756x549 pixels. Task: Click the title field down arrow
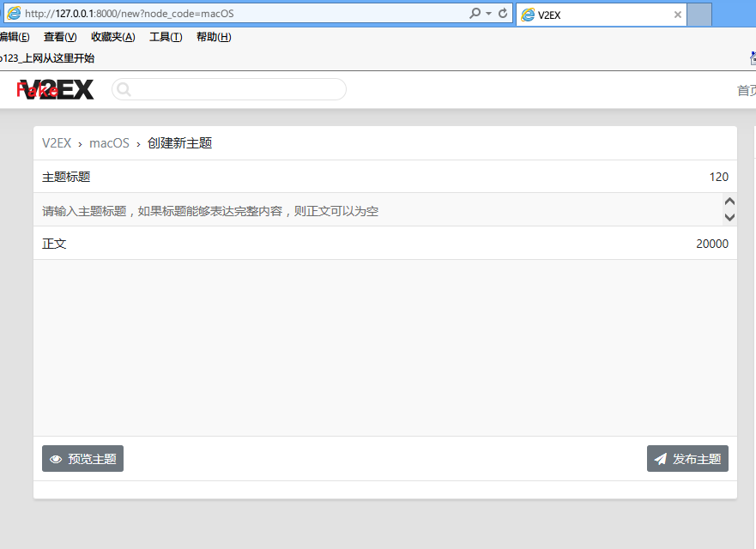(729, 217)
